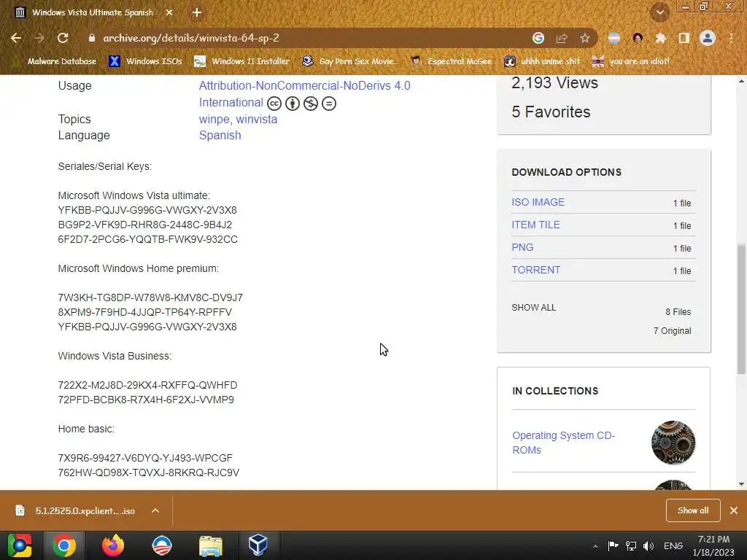Open the Chrome profile avatar
Screen dimensions: 747x560
click(708, 38)
